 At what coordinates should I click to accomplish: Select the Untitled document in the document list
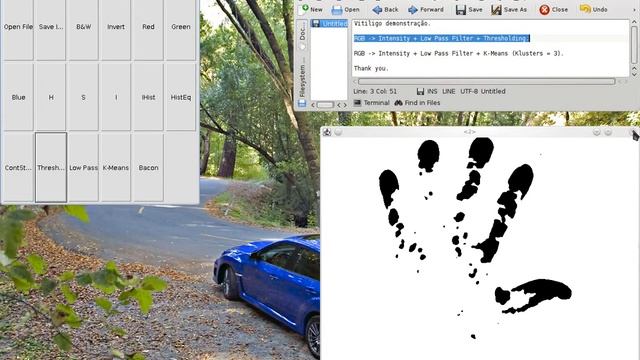coord(329,24)
